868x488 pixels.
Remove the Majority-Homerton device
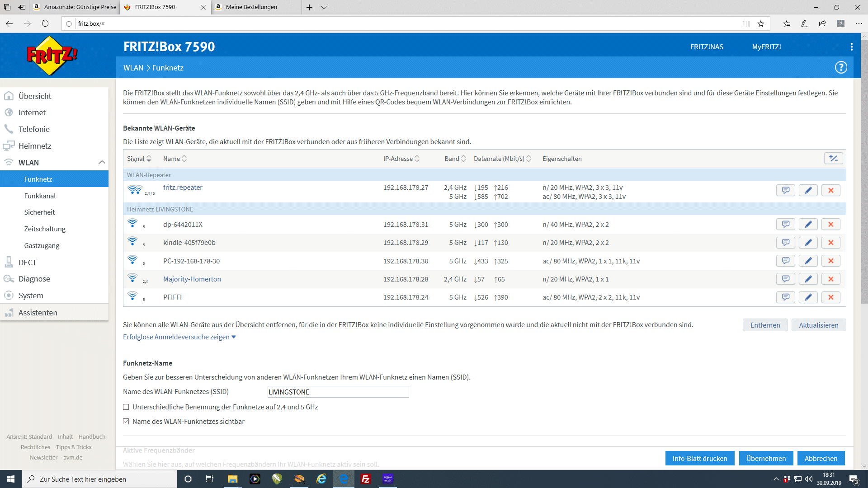tap(831, 279)
